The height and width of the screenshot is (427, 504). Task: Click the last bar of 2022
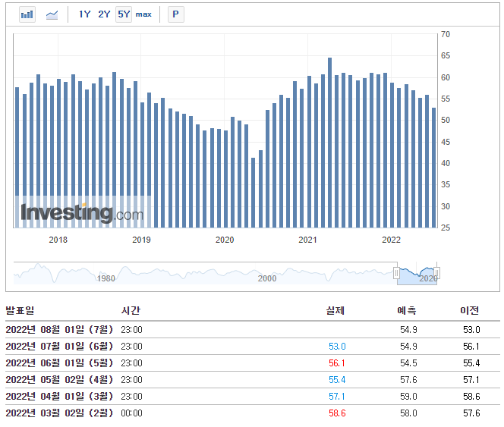click(434, 168)
